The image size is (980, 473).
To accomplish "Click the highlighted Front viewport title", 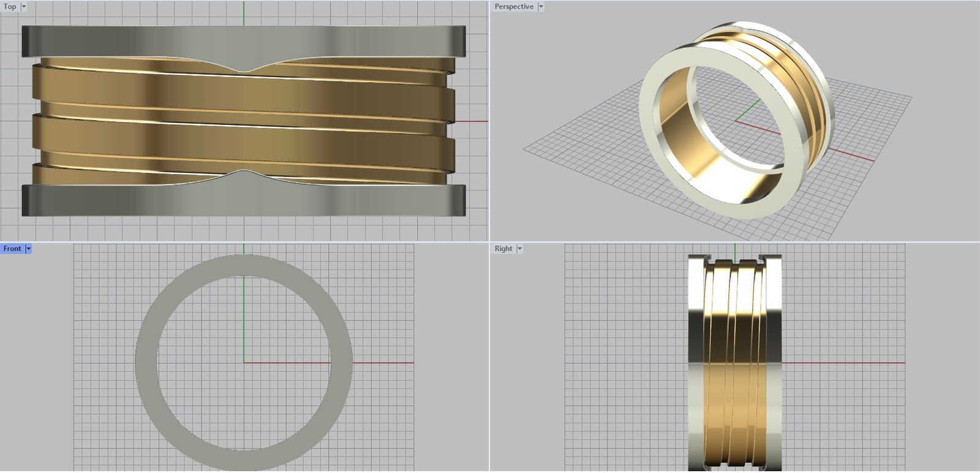I will [x=12, y=249].
